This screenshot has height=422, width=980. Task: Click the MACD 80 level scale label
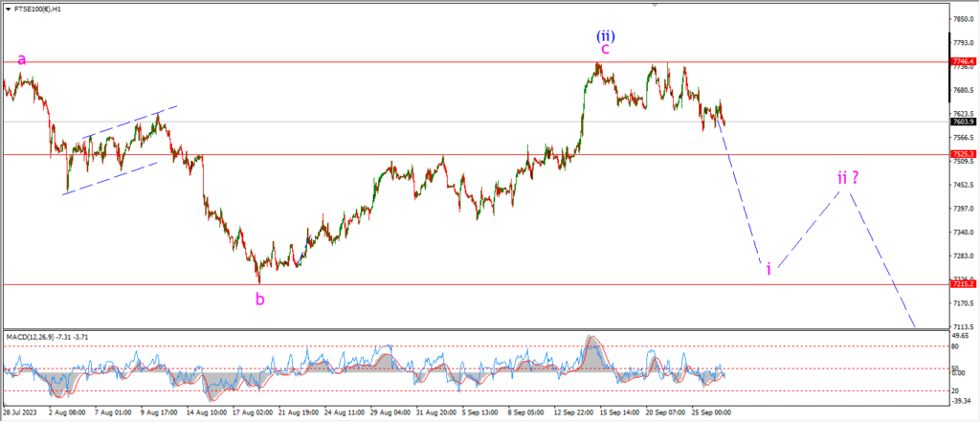(956, 345)
